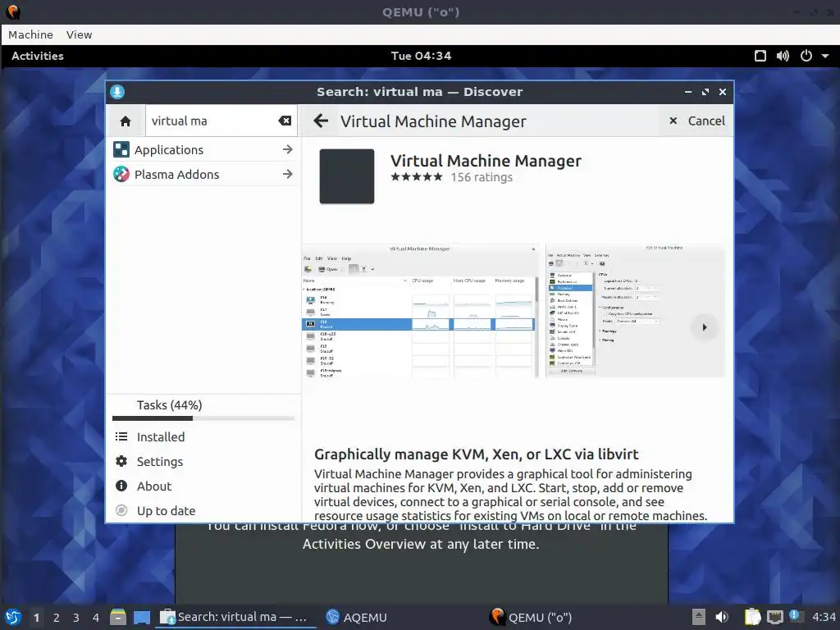Open the About page
The width and height of the screenshot is (840, 630).
pos(203,486)
